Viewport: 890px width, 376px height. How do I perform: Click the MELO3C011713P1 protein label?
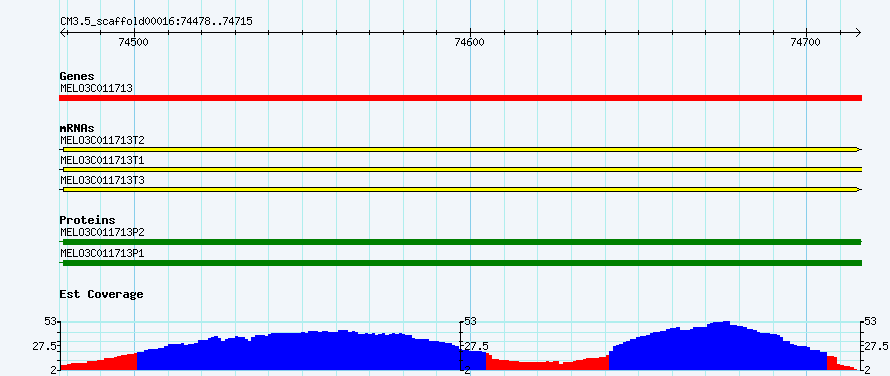[102, 253]
